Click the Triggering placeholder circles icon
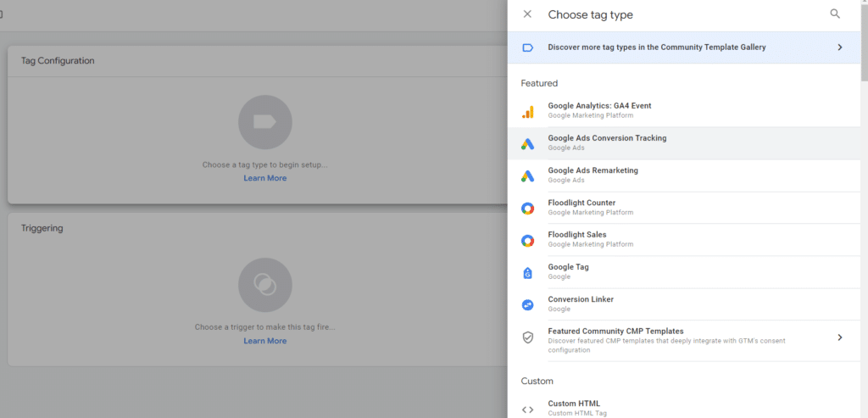This screenshot has width=868, height=418. click(265, 285)
